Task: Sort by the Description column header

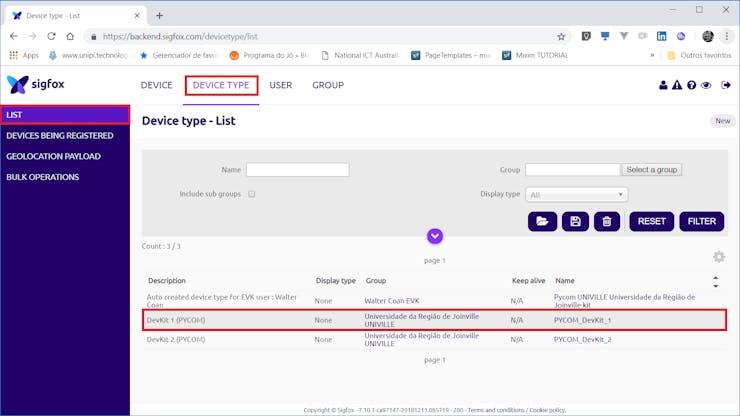Action: [x=167, y=280]
